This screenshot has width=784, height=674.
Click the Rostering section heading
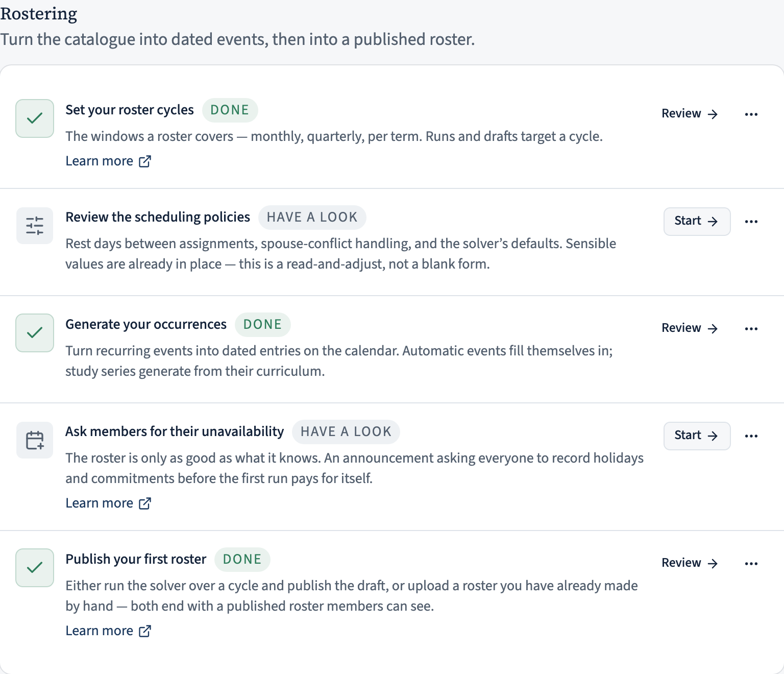39,14
